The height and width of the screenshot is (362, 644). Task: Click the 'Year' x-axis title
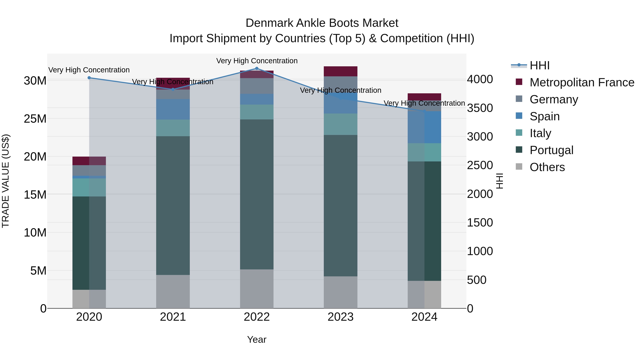click(x=257, y=340)
